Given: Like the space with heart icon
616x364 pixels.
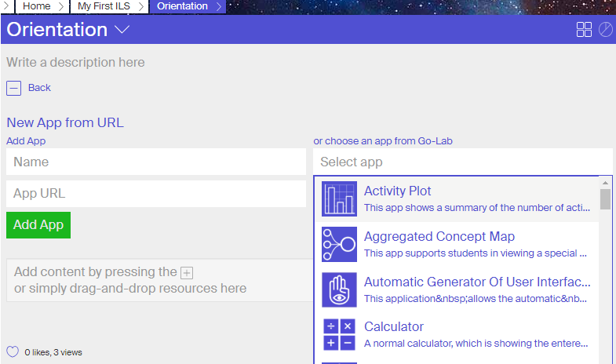Looking at the screenshot, I should click(13, 351).
